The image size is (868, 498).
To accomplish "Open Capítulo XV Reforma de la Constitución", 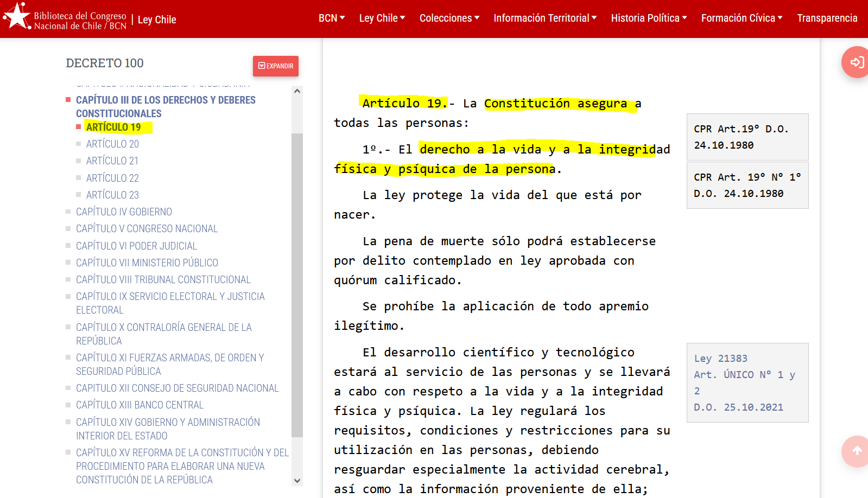I will click(182, 466).
